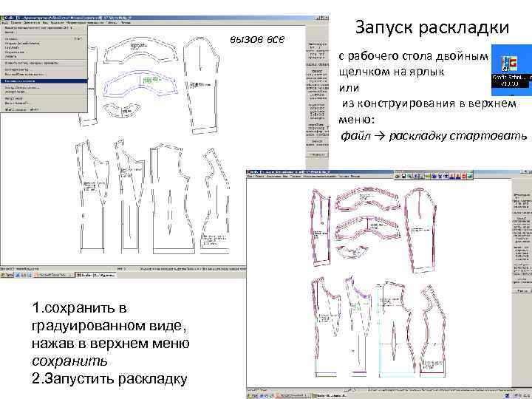Click the open-folder icon in floating toolbar
Screen dimensions: 532x399
(398, 176)
